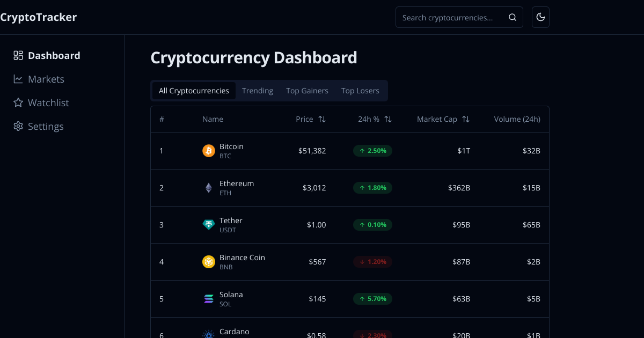Toggle sorting on the 24h % column
The height and width of the screenshot is (338, 644).
tap(388, 119)
